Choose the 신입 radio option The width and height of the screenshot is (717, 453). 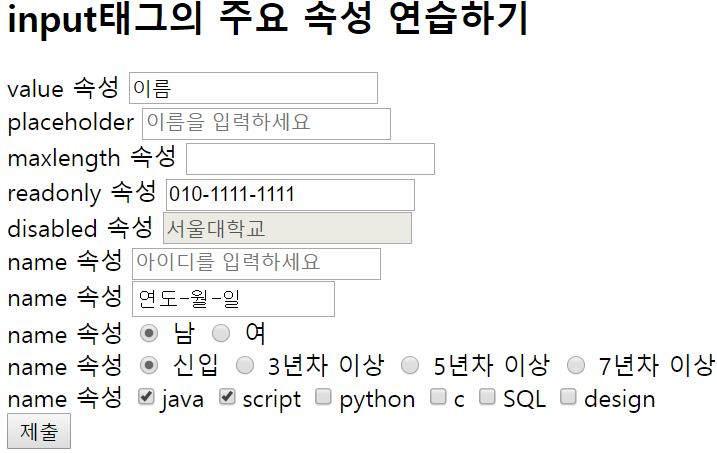(x=149, y=365)
